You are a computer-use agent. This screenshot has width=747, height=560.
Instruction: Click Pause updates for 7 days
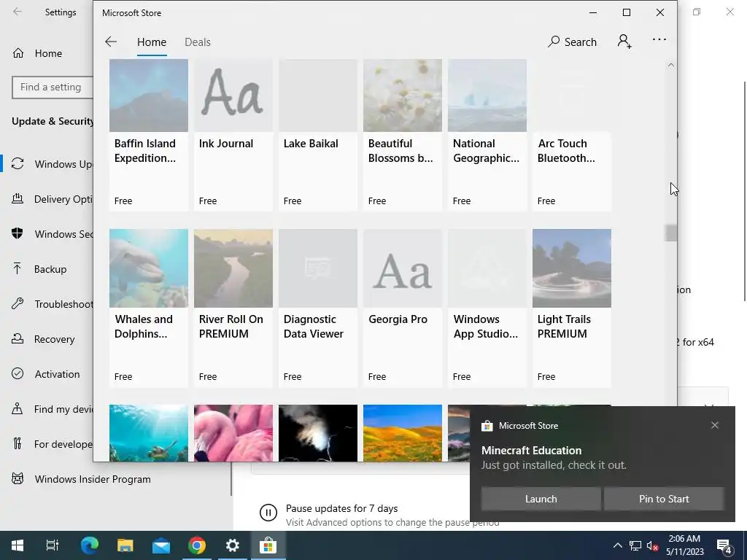pyautogui.click(x=341, y=508)
